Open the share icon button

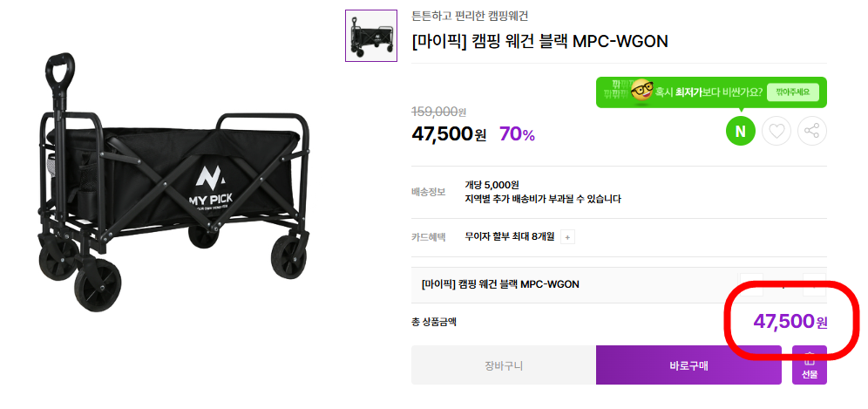point(811,132)
